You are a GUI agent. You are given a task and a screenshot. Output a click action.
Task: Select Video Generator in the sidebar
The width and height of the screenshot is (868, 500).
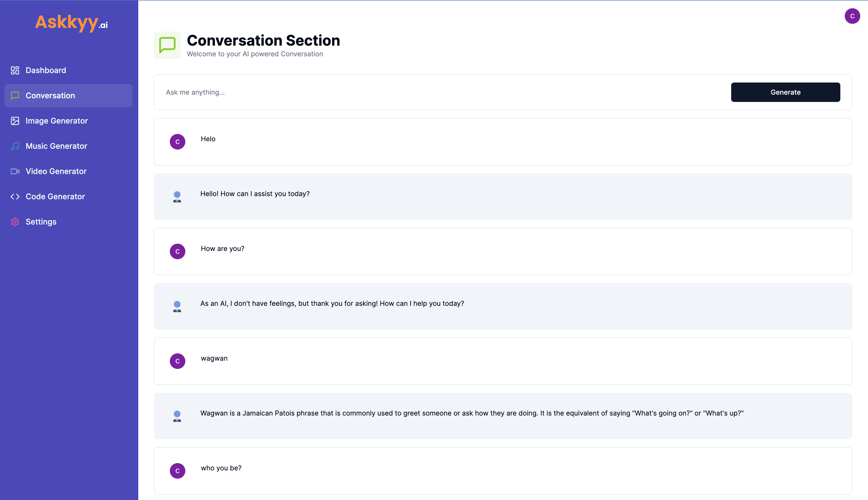[x=56, y=171]
